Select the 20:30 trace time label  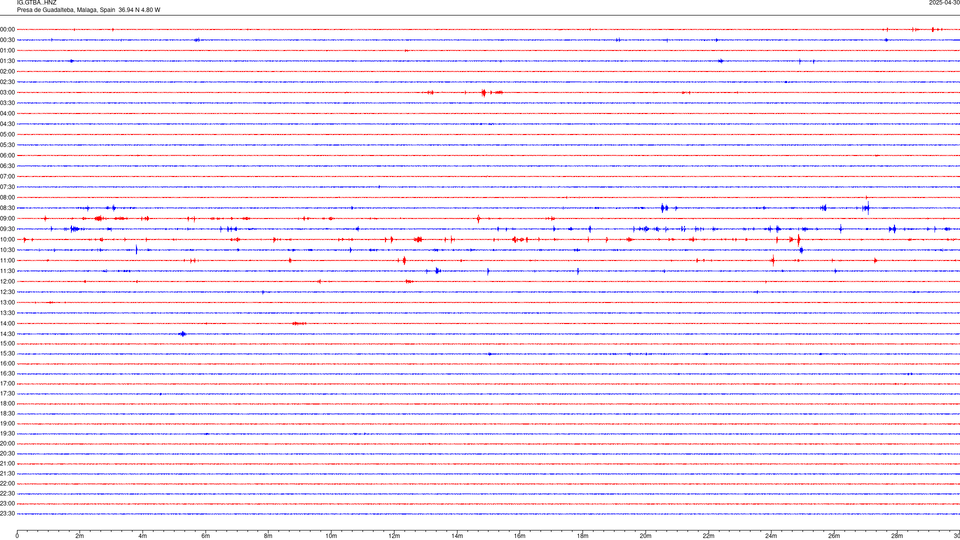(x=7, y=454)
